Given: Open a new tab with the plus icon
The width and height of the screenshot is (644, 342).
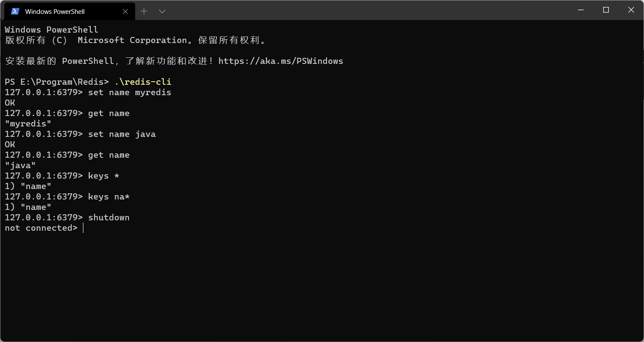Looking at the screenshot, I should click(x=144, y=11).
